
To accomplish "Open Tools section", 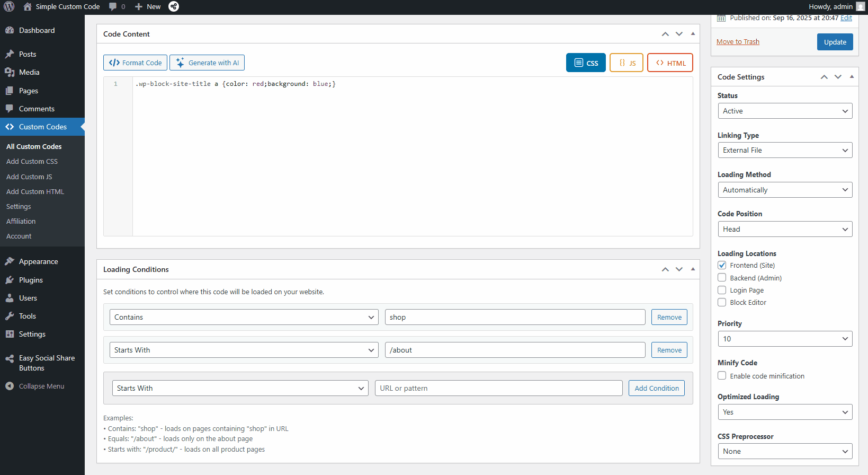I will tap(42, 316).
